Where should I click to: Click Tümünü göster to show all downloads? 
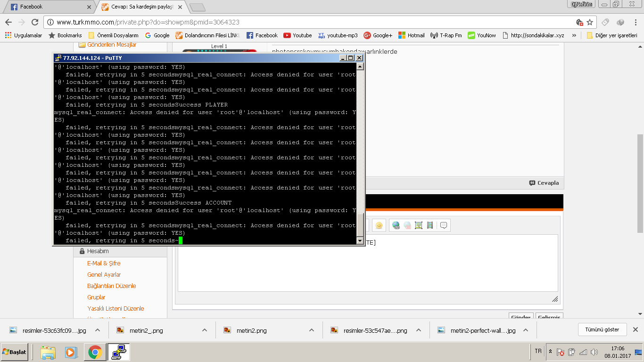602,329
